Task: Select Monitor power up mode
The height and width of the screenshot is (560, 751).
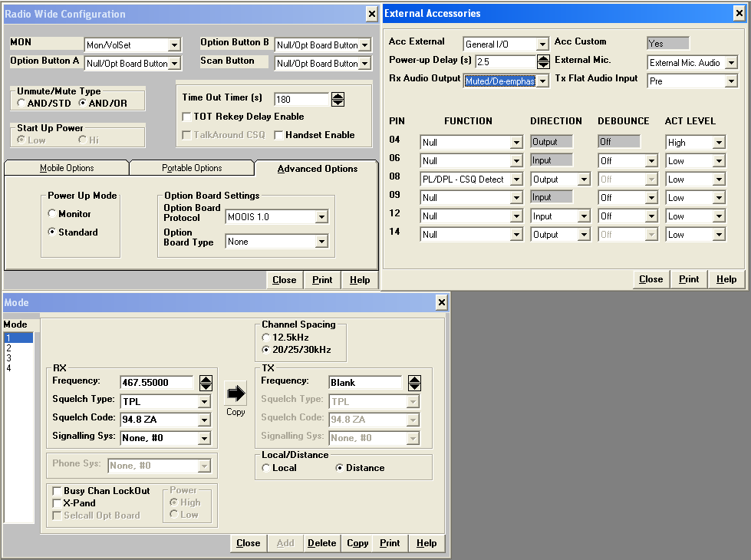Action: point(52,214)
